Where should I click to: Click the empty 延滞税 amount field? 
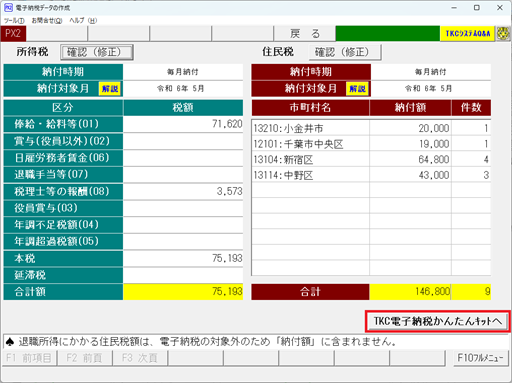pyautogui.click(x=183, y=275)
